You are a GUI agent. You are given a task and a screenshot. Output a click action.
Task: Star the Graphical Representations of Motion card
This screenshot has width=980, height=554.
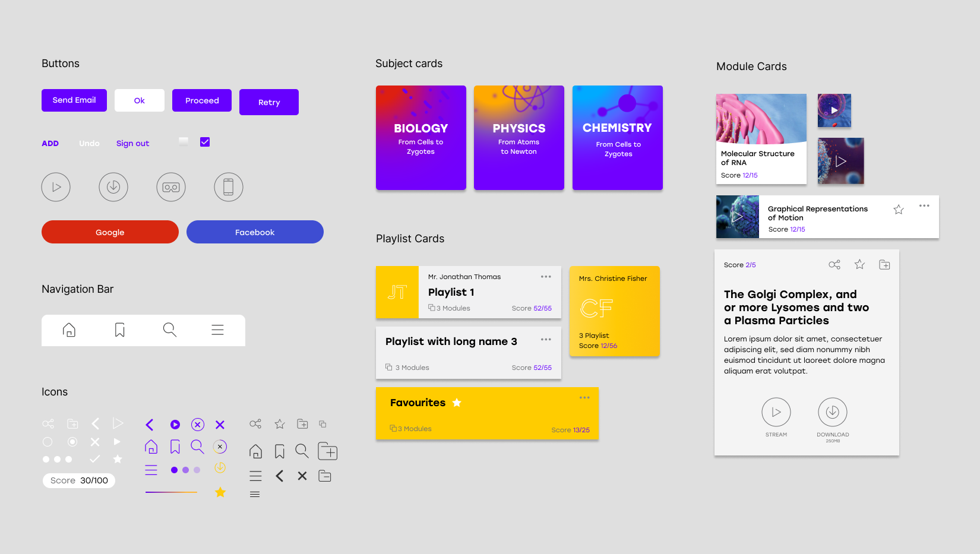pos(899,210)
